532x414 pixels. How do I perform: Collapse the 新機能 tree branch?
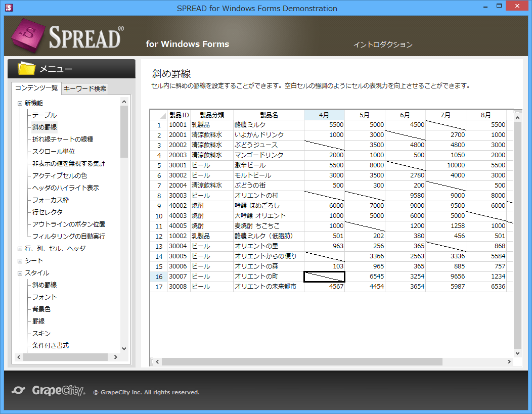(x=19, y=102)
